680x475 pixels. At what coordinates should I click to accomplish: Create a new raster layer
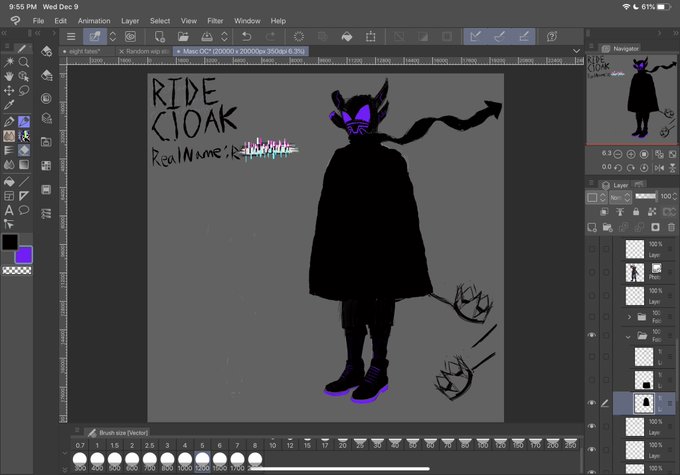(592, 227)
